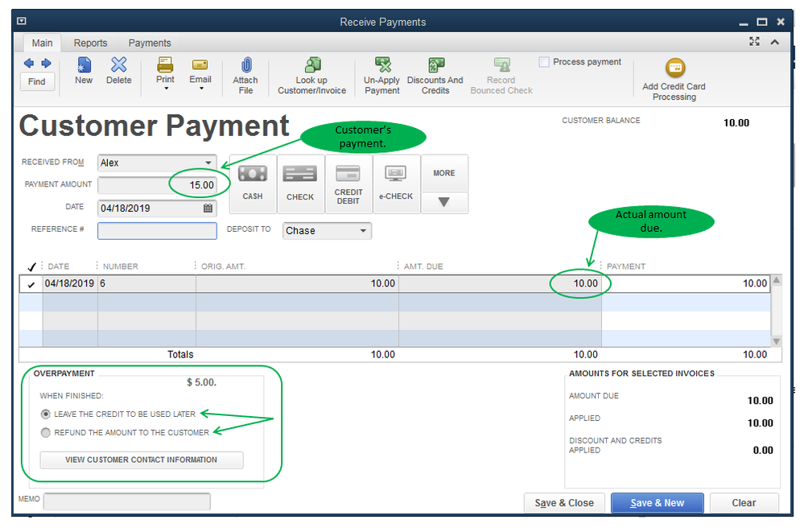Click Record Bounced Check
Screen dimensions: 804x532
[x=501, y=76]
